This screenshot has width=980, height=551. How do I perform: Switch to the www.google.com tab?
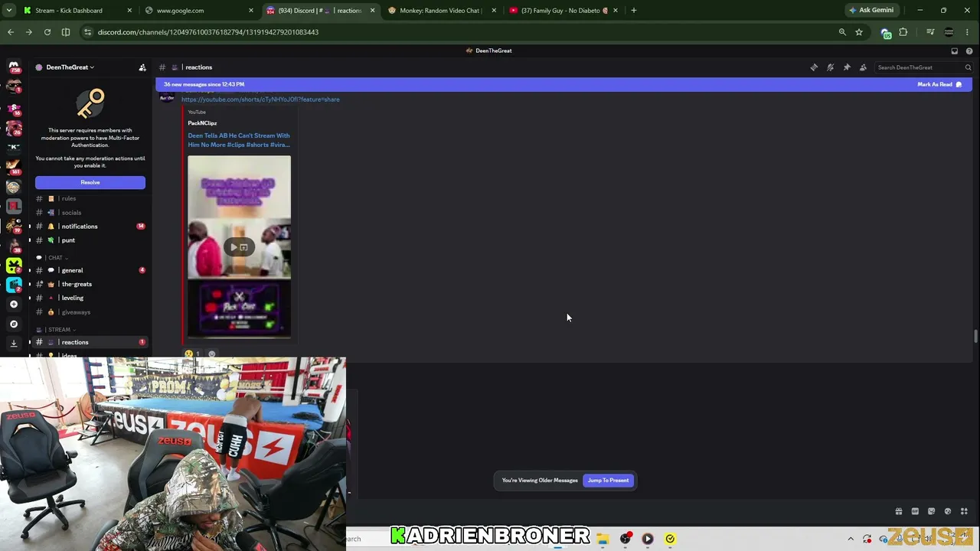(198, 11)
